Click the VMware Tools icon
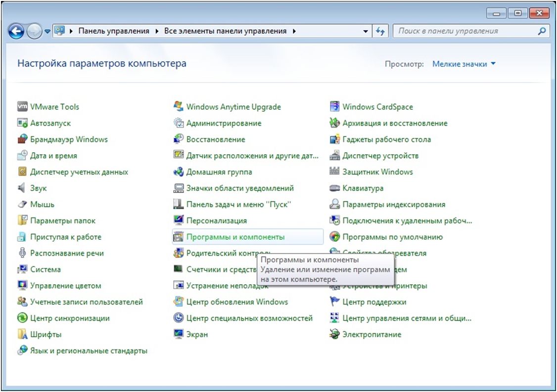Viewport: 557px width, 392px height. [x=22, y=107]
